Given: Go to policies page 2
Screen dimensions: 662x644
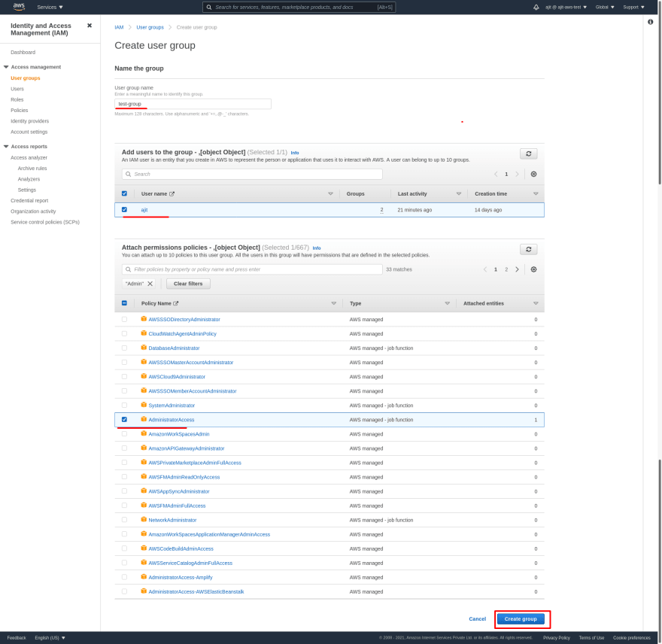Looking at the screenshot, I should tap(506, 269).
